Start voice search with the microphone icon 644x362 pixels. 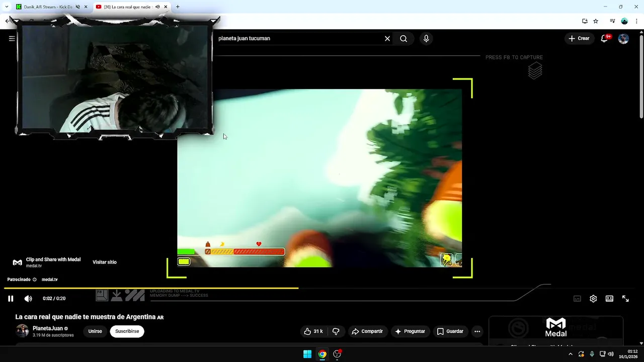(x=426, y=39)
